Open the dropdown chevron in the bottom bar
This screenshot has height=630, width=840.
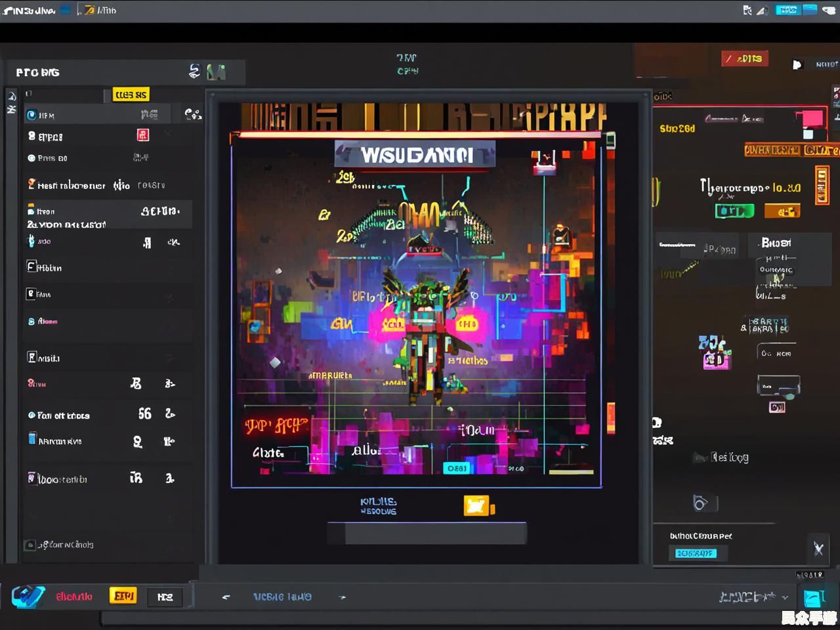(x=785, y=597)
